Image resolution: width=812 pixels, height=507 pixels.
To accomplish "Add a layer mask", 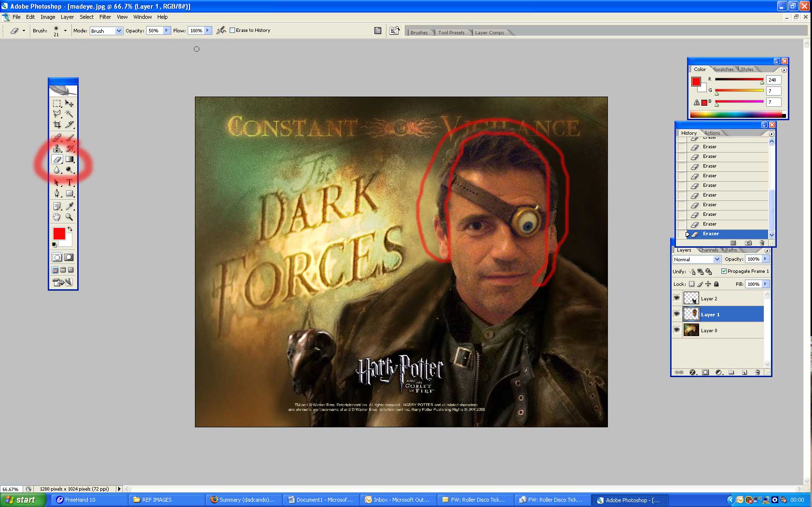I will coord(705,372).
